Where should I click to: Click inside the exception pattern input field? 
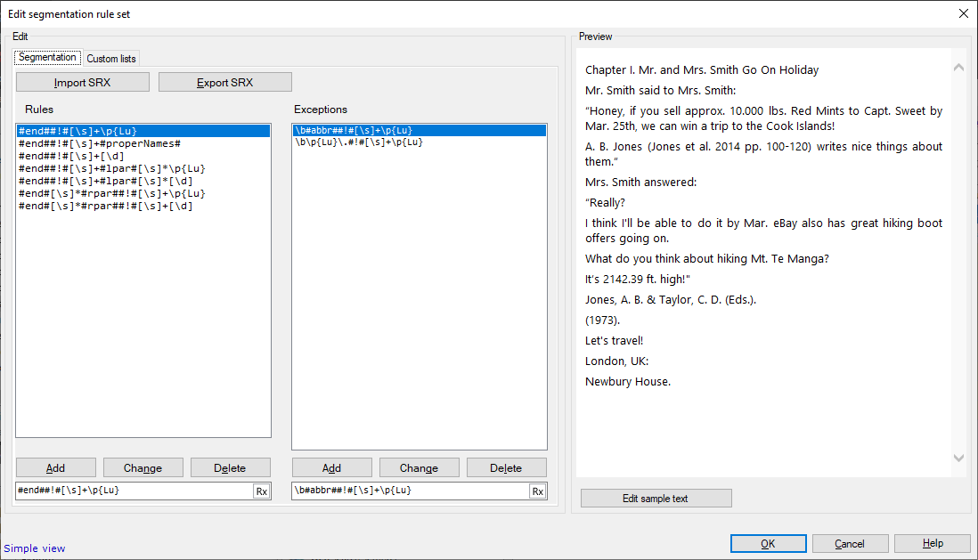click(x=410, y=491)
